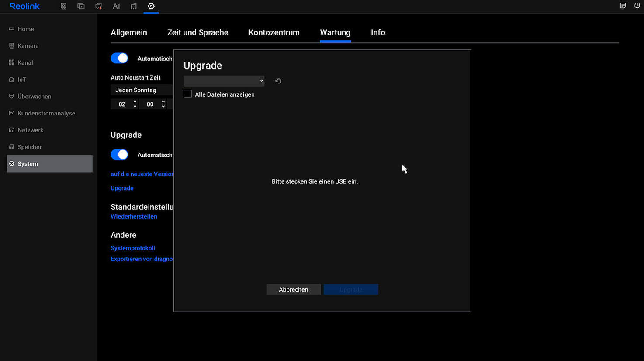The height and width of the screenshot is (361, 644).
Task: Toggle automatic upgrade switch
Action: coord(119,154)
